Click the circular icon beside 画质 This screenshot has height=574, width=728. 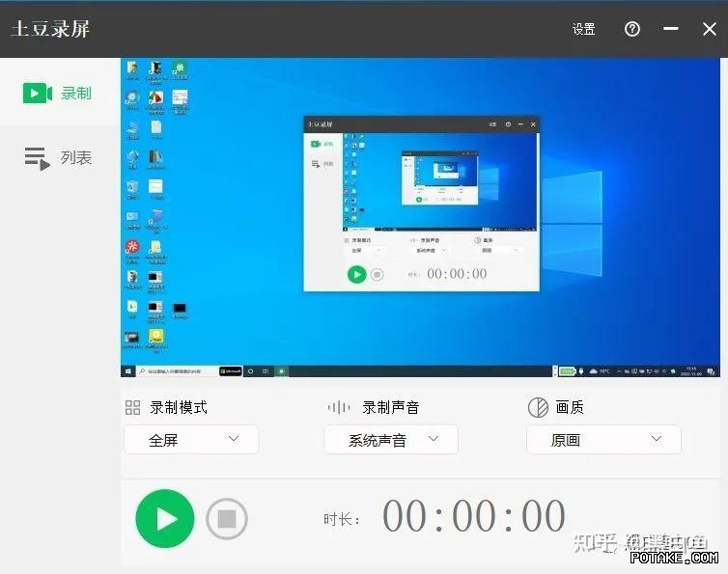[538, 407]
